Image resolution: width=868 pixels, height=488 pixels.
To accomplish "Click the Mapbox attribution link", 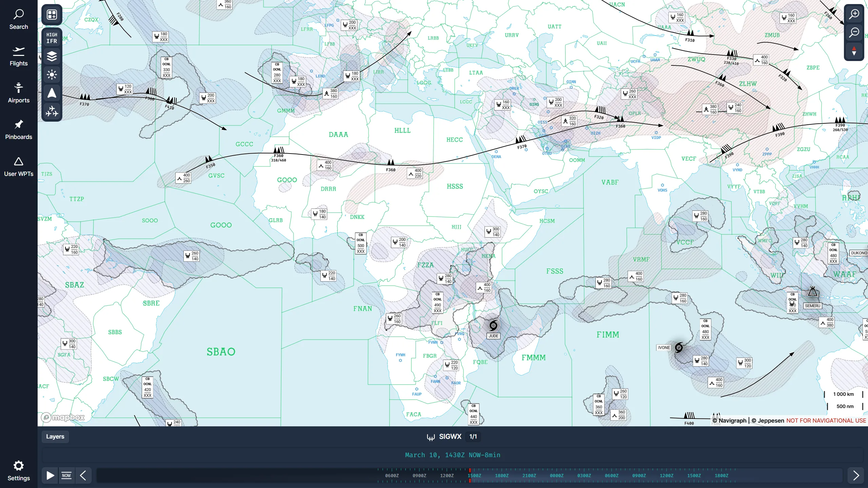I will (63, 418).
